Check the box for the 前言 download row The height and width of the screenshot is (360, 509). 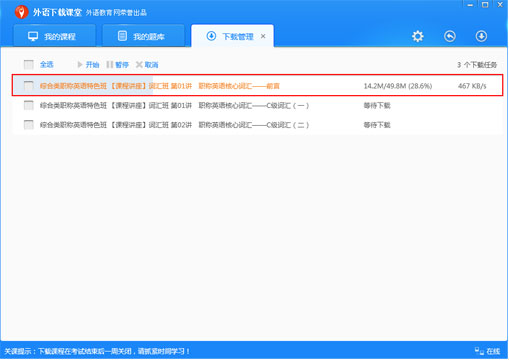coord(29,86)
